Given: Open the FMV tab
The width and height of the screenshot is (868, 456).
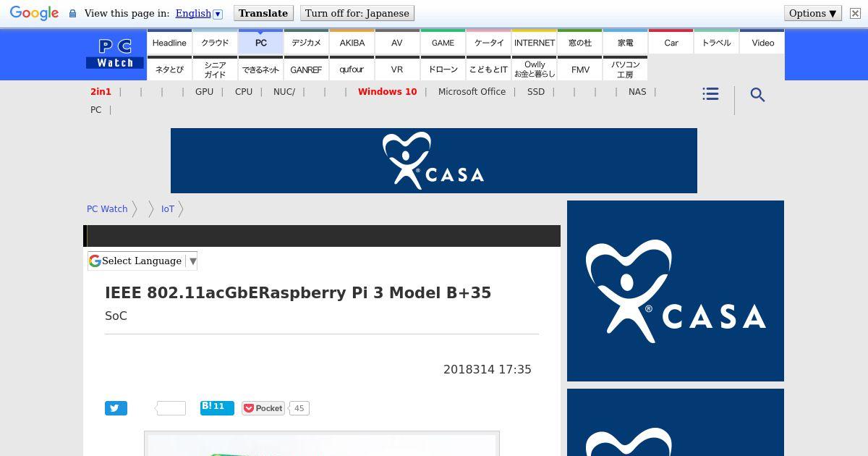Looking at the screenshot, I should (x=580, y=69).
